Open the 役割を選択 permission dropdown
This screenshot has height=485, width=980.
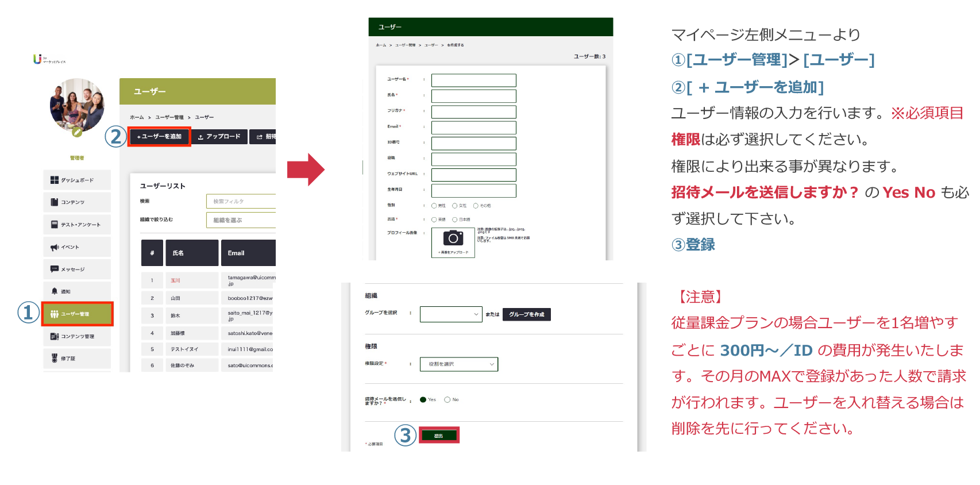click(x=459, y=364)
